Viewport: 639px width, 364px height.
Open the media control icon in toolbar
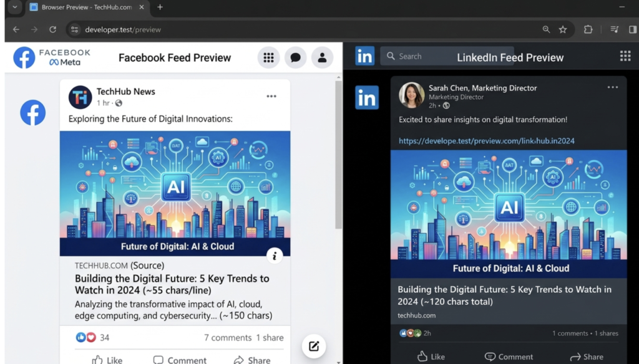tap(615, 29)
